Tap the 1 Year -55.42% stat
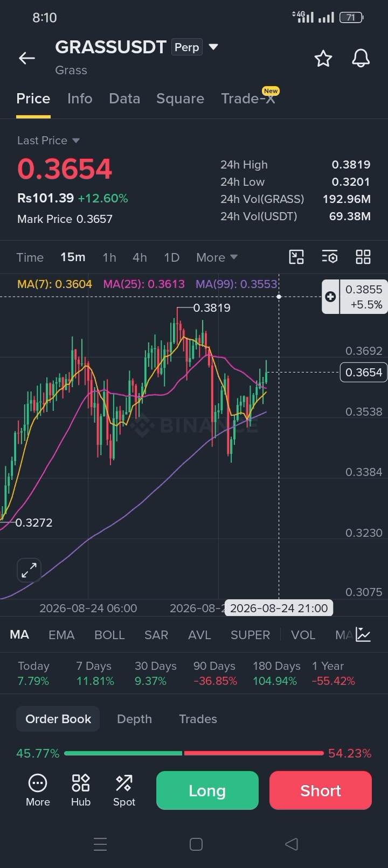The width and height of the screenshot is (388, 868). point(333,674)
